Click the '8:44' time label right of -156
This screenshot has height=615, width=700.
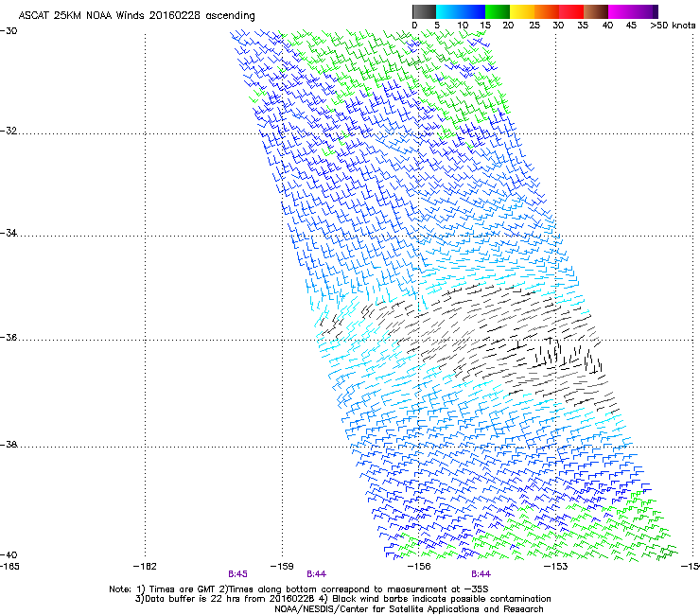[x=481, y=574]
